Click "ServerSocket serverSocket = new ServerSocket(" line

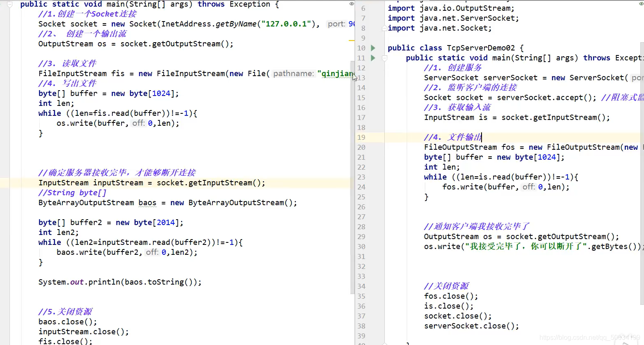coord(526,78)
